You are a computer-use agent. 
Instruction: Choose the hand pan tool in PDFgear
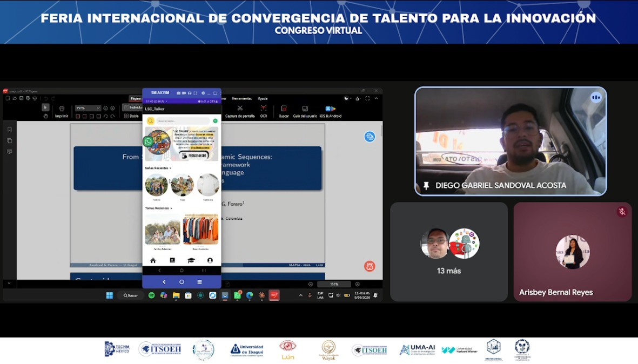point(45,116)
